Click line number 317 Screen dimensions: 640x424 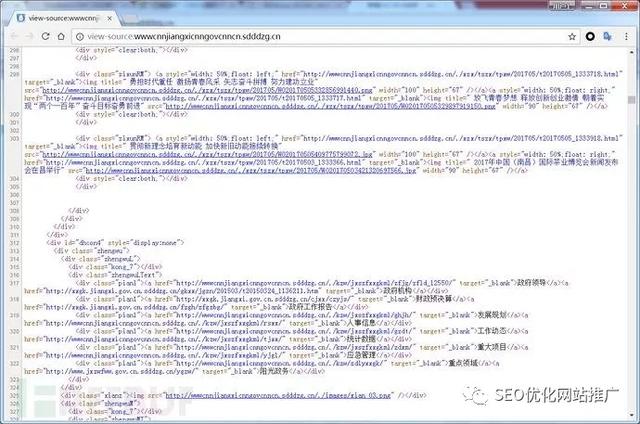[x=15, y=283]
